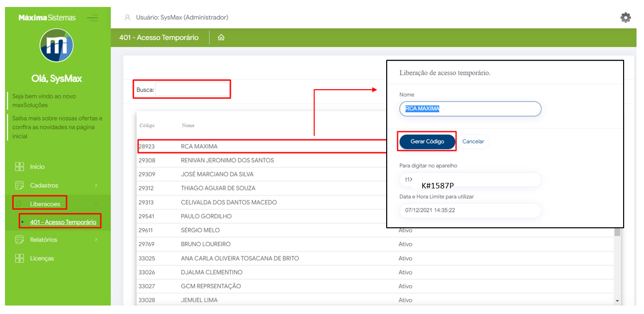
Task: Collapse the Liberacoes menu chevron
Action: tap(96, 204)
